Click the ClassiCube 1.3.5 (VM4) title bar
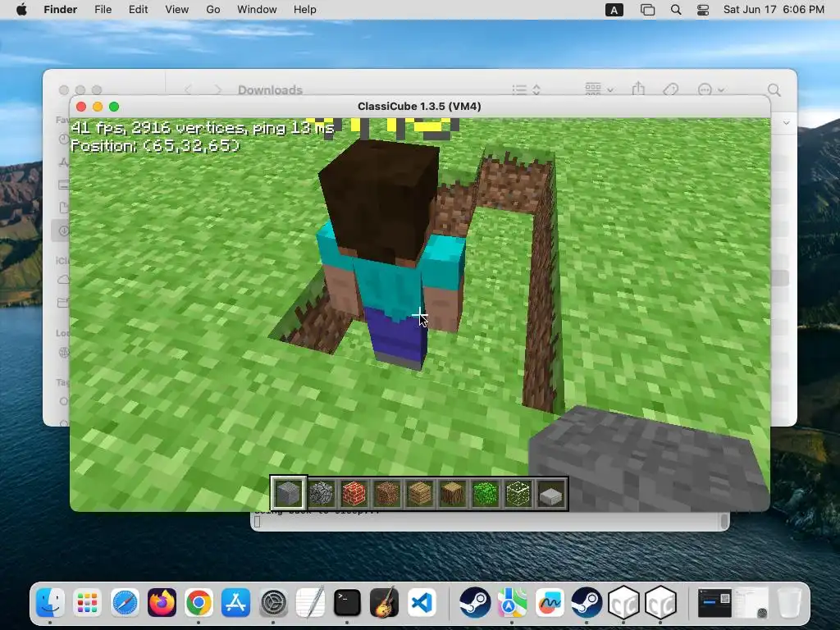The height and width of the screenshot is (630, 840). 419,106
